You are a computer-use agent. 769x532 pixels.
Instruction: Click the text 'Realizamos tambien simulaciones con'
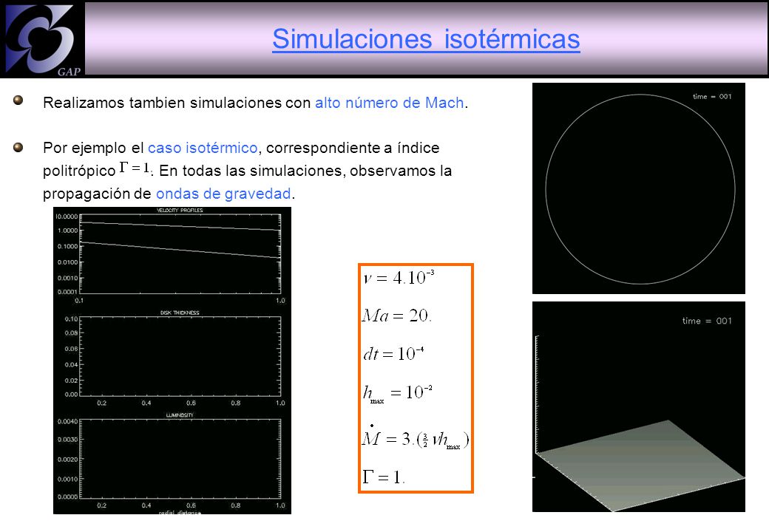pos(177,103)
